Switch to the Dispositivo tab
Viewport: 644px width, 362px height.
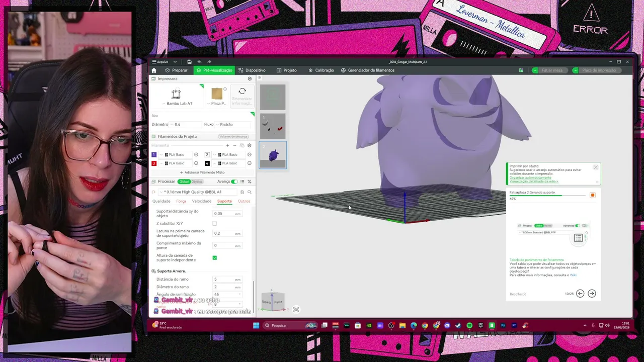[x=252, y=70]
